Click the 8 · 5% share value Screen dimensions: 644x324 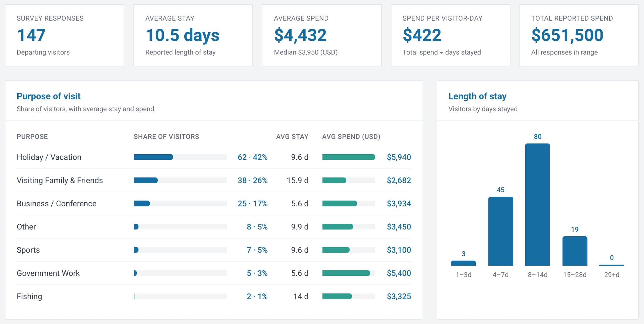click(x=257, y=227)
